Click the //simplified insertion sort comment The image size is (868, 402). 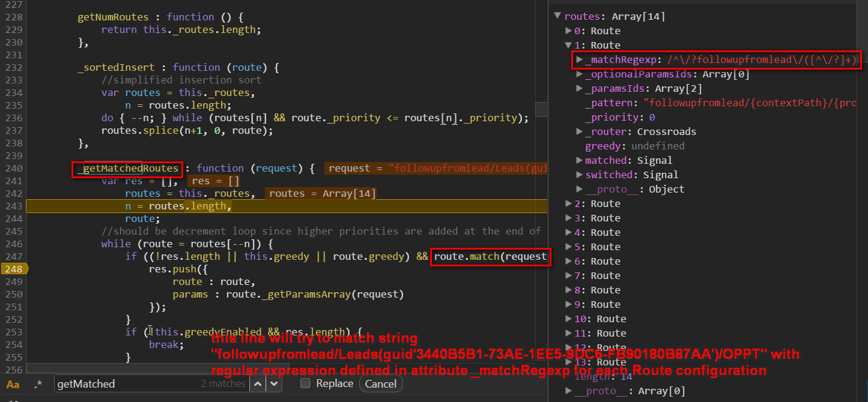pyautogui.click(x=181, y=80)
